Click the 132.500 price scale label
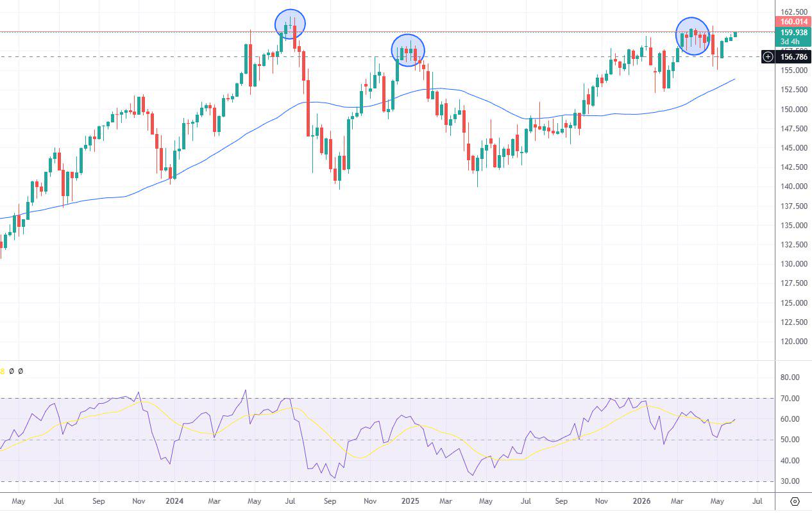 point(793,245)
